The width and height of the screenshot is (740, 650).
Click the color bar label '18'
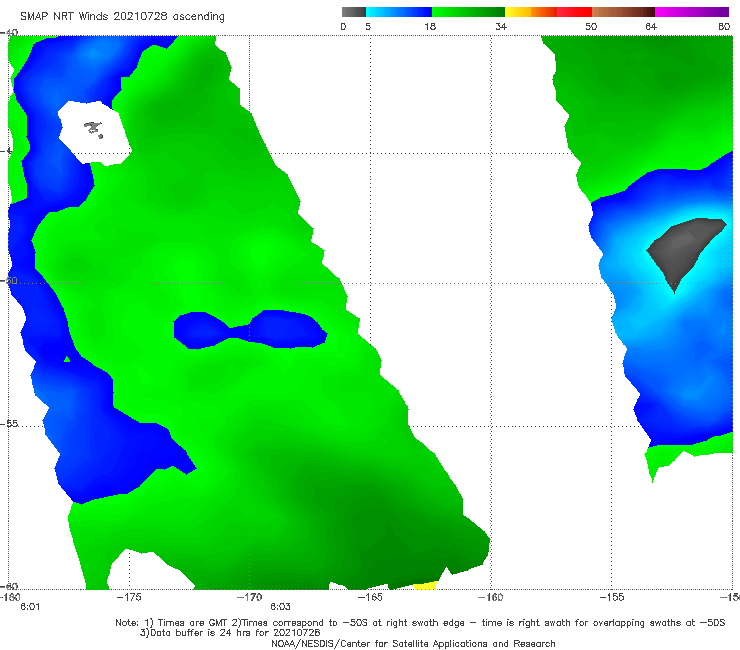[430, 27]
